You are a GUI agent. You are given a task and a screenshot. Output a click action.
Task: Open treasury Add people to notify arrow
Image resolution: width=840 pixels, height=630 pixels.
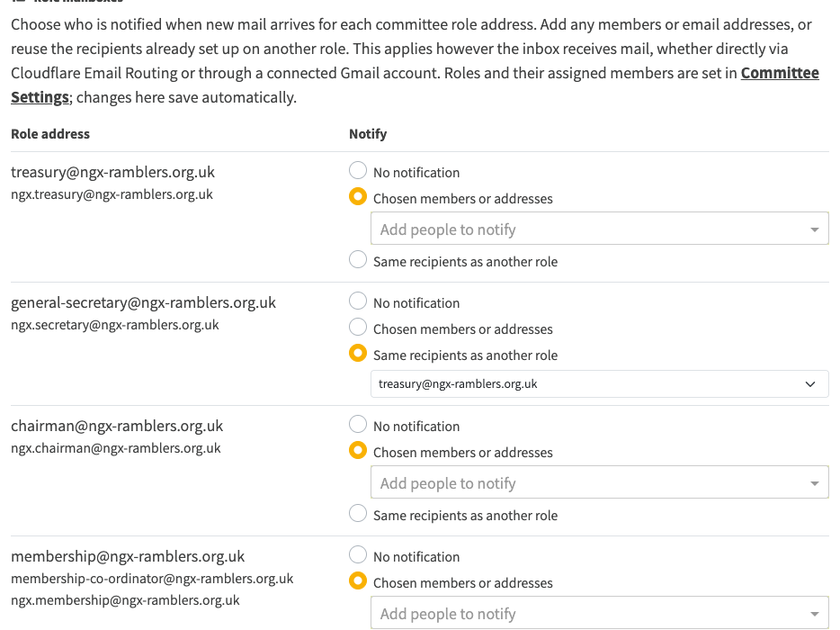point(814,229)
